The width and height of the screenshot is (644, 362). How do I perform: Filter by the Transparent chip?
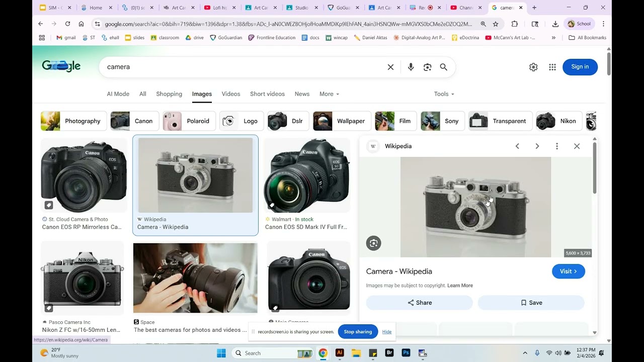point(500,121)
